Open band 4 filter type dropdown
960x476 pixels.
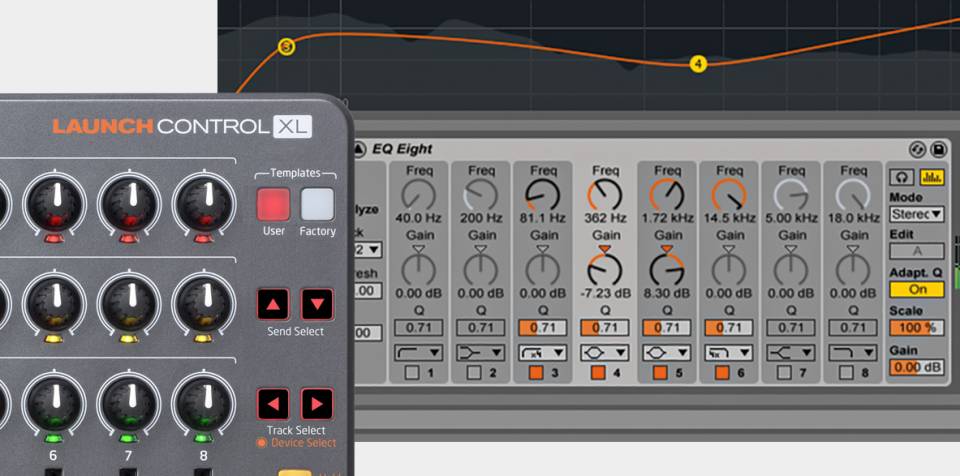(x=605, y=352)
